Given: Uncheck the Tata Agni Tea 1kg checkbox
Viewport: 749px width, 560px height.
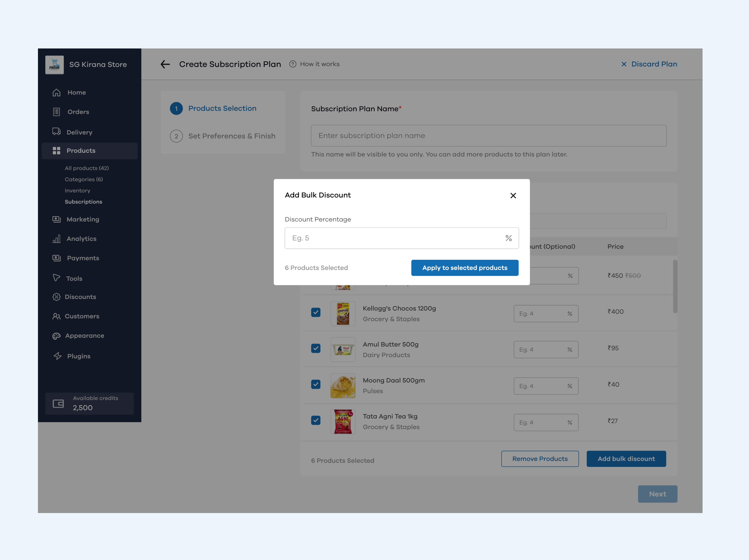Looking at the screenshot, I should pyautogui.click(x=316, y=420).
